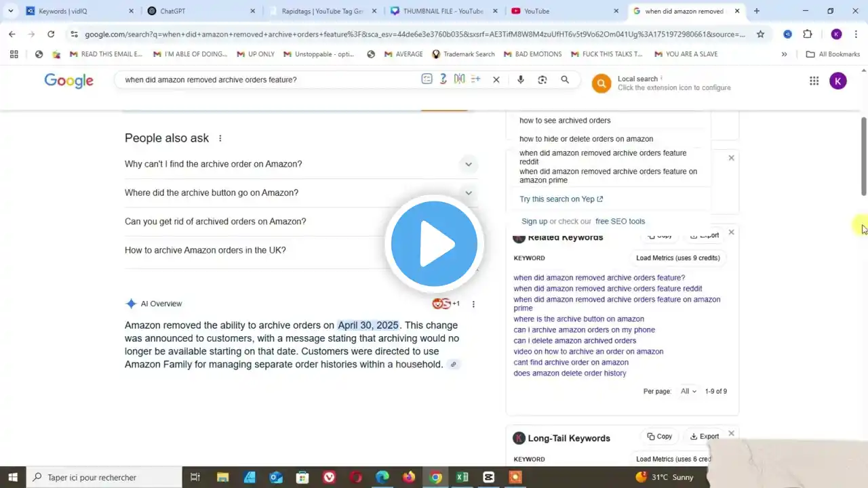Open the "BAD EMOTIONS" bookmark
The height and width of the screenshot is (488, 868).
coord(532,54)
